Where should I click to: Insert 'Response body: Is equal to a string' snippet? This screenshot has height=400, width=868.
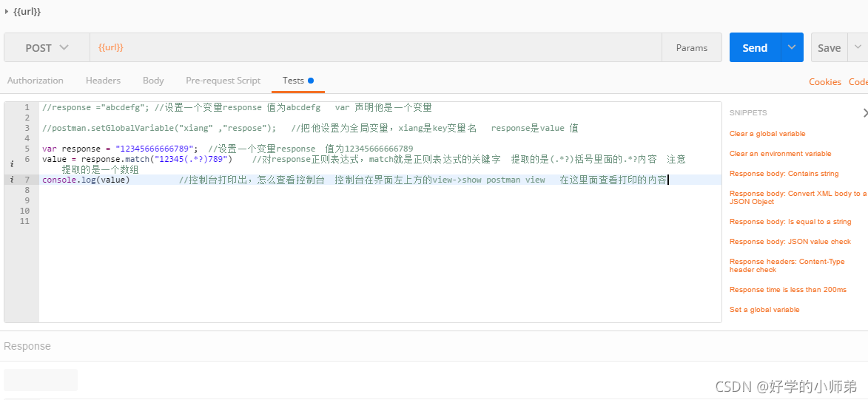[x=790, y=222]
